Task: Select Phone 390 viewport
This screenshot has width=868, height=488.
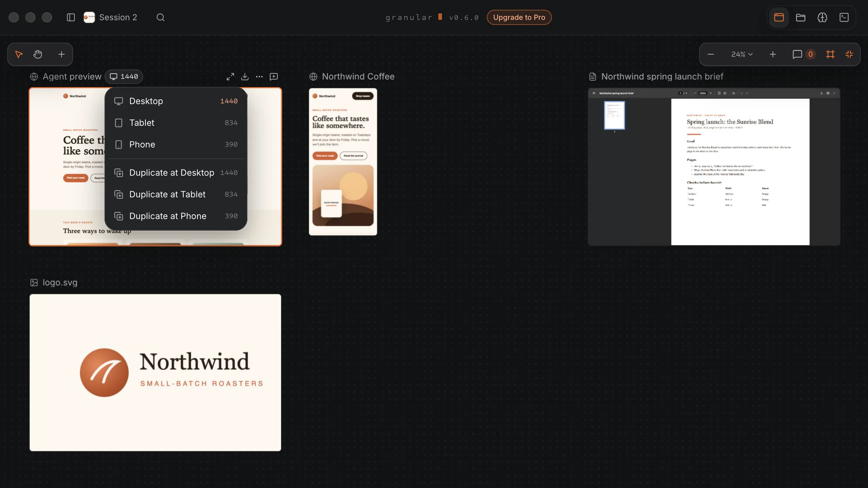Action: [x=176, y=145]
